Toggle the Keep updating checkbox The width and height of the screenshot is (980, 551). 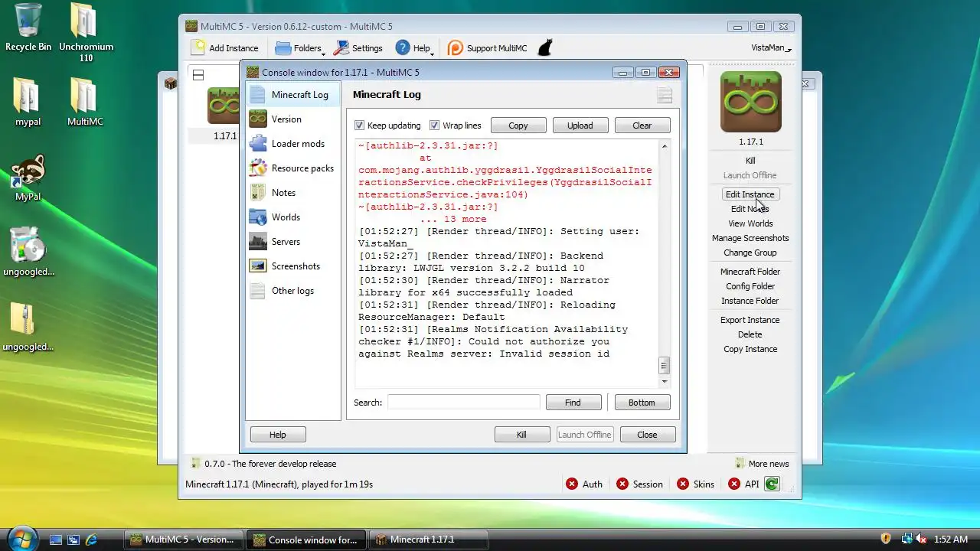[360, 126]
